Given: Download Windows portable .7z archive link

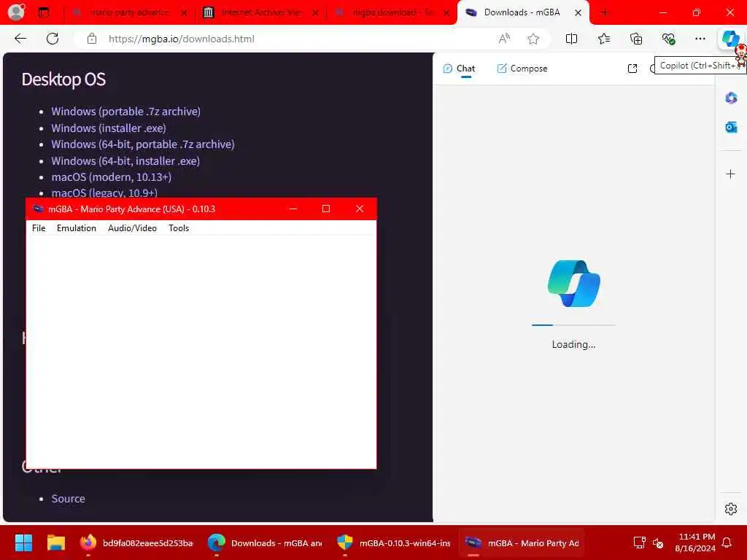Looking at the screenshot, I should pyautogui.click(x=125, y=112).
